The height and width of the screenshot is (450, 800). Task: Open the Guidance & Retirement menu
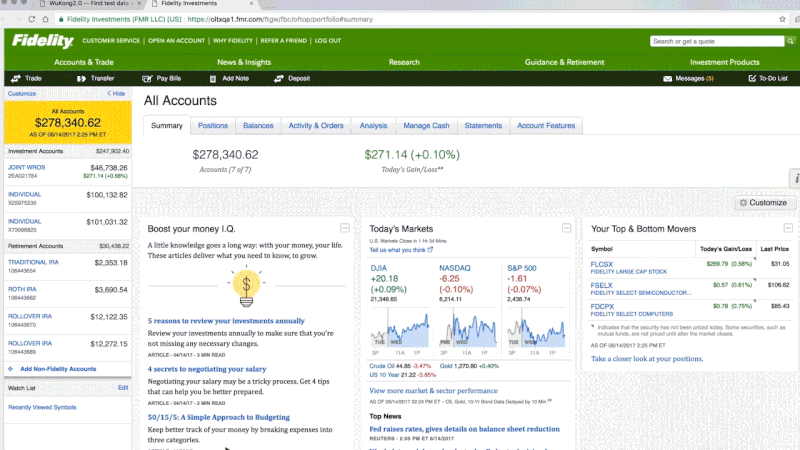(564, 62)
